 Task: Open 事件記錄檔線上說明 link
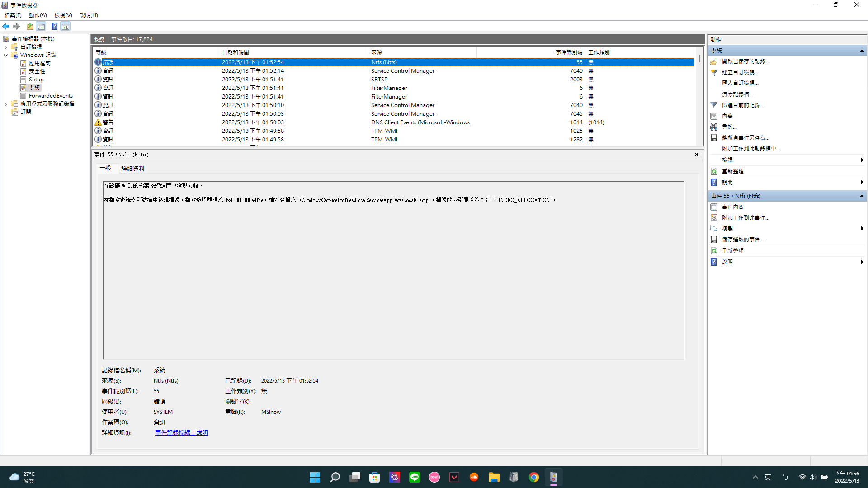click(x=181, y=433)
